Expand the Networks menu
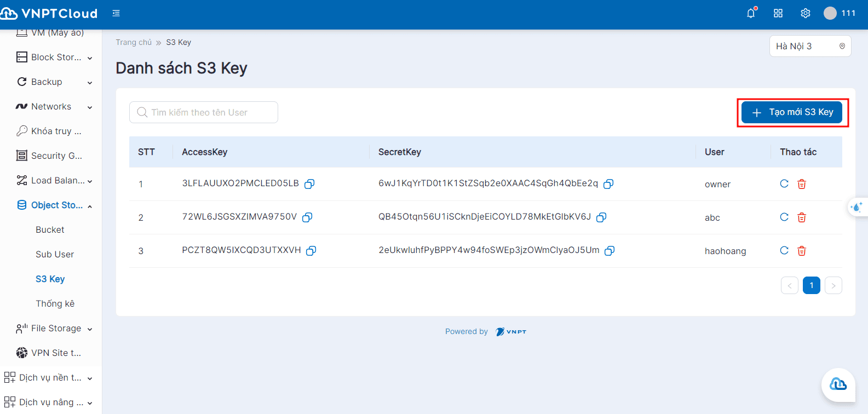This screenshot has height=414, width=868. coord(55,106)
